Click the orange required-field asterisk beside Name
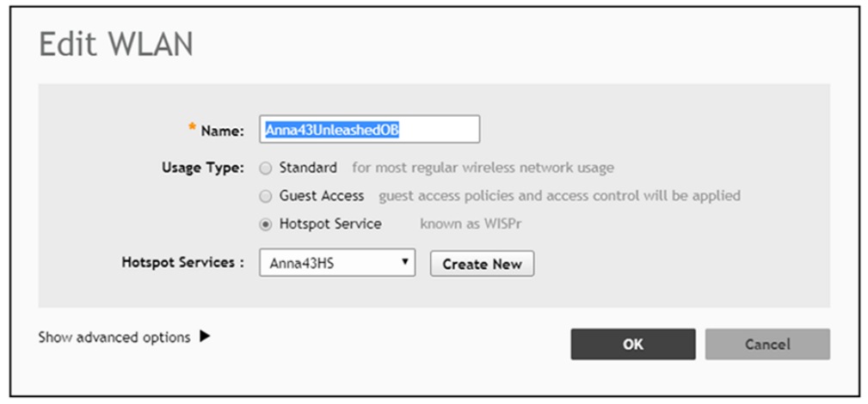 coord(192,129)
